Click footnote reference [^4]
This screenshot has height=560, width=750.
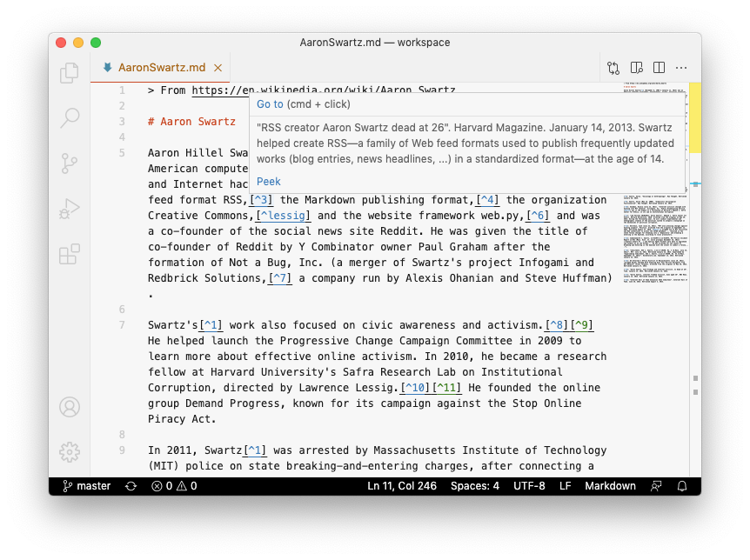(x=487, y=200)
